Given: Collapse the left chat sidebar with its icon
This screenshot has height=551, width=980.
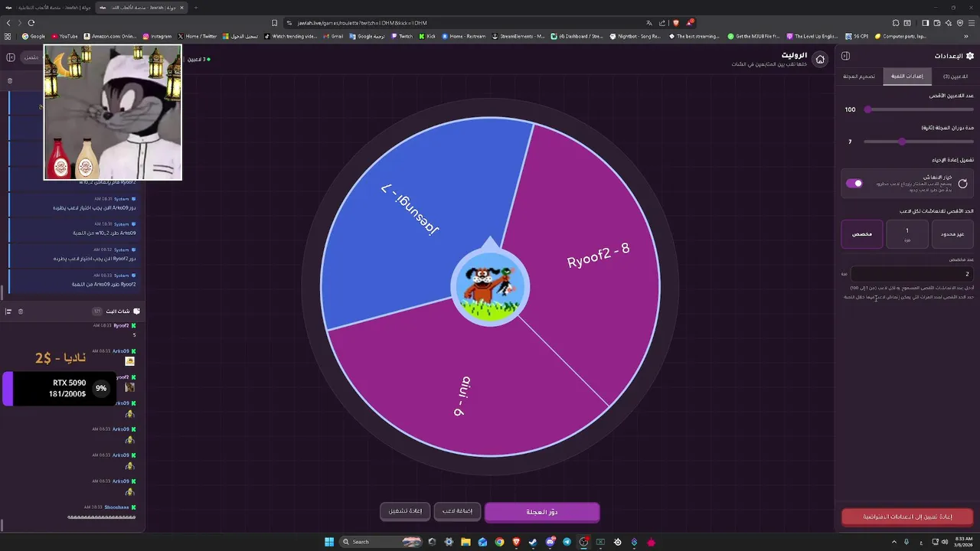Looking at the screenshot, I should pos(11,57).
